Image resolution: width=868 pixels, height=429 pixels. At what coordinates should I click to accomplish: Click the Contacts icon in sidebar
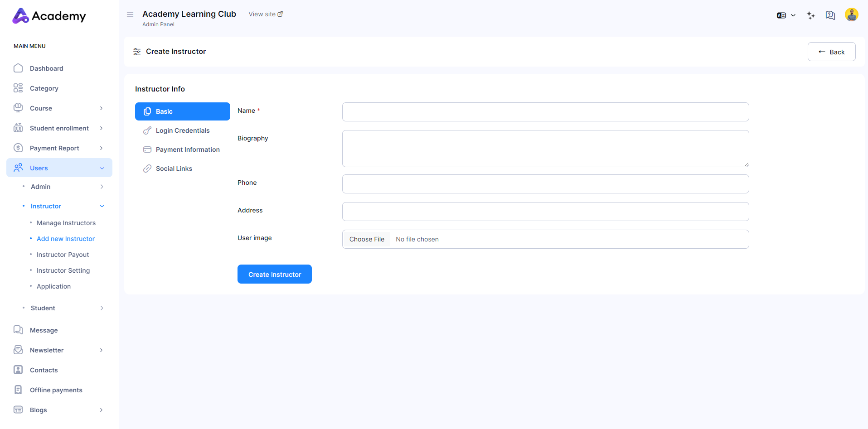18,370
